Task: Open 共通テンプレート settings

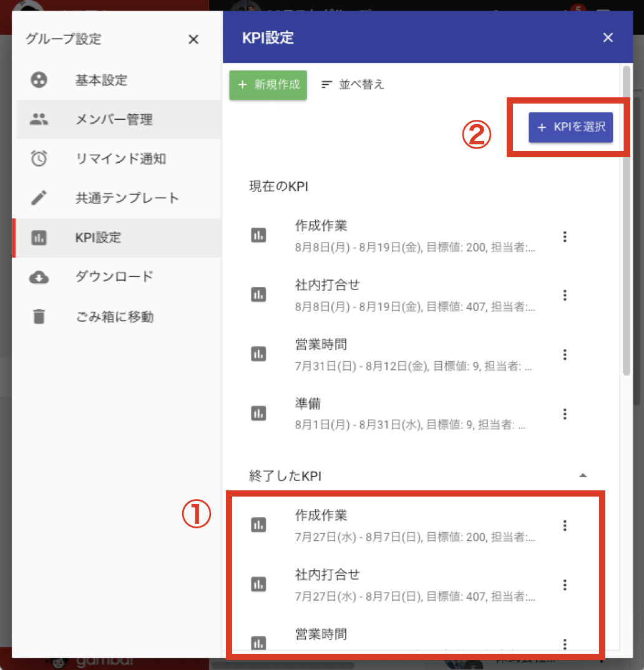Action: [x=119, y=198]
